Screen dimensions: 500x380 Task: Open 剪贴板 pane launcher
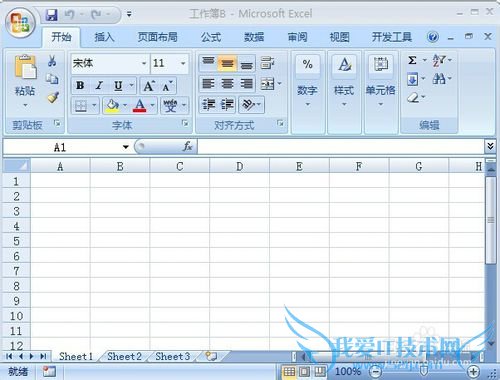57,124
